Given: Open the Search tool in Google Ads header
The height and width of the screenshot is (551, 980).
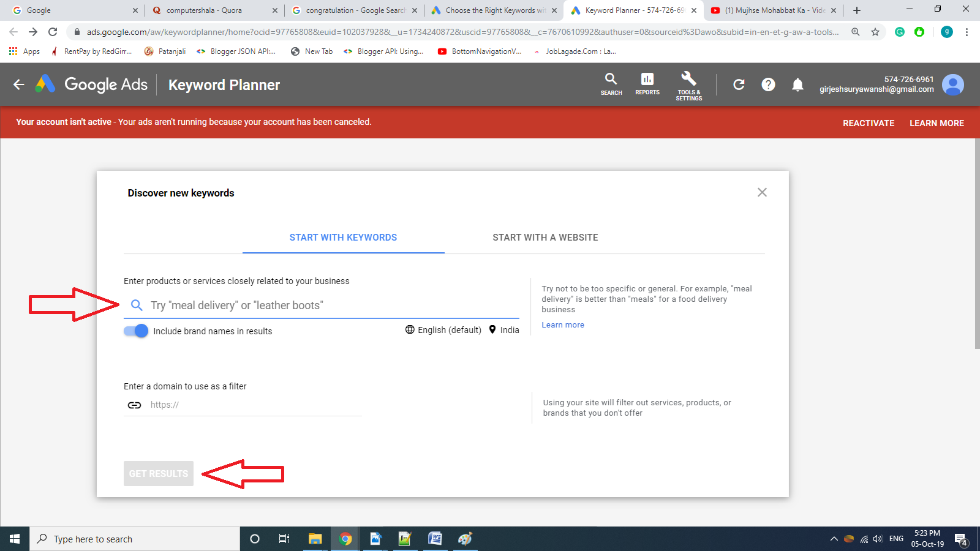Looking at the screenshot, I should (611, 84).
